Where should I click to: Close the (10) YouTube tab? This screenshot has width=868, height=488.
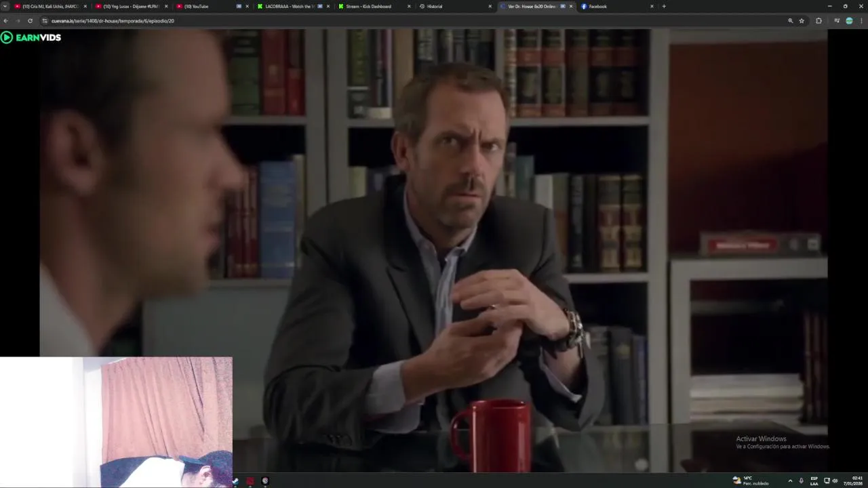tap(247, 6)
